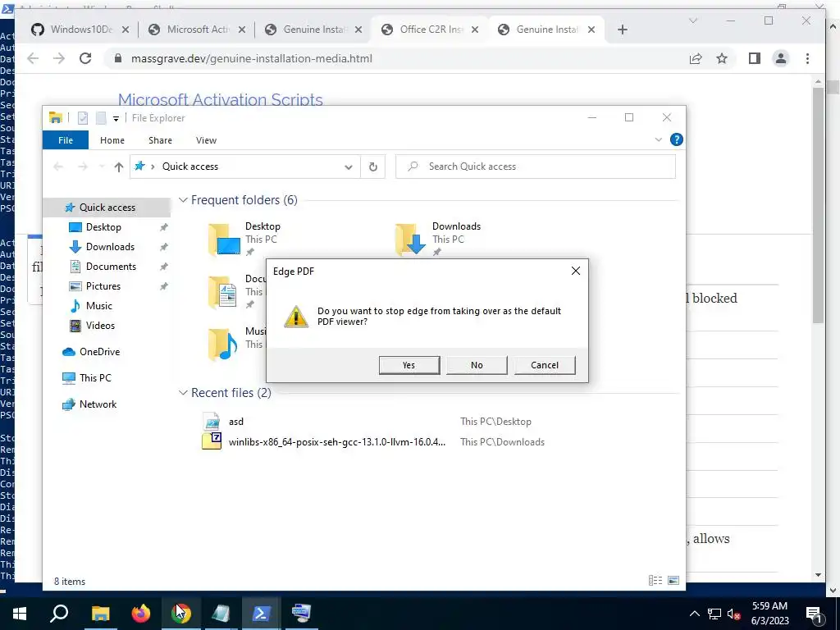The image size is (840, 630).
Task: Select the Music frequent folder icon
Action: coord(223,344)
